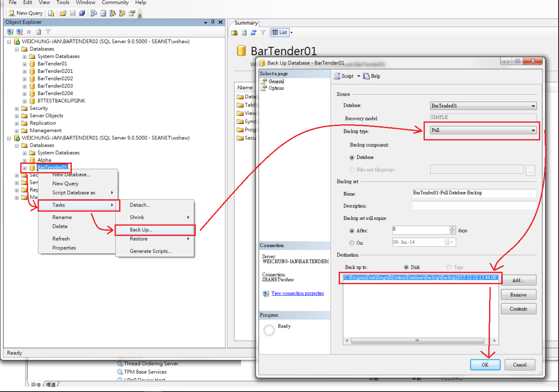Click the Contents button in Back Up dialog
559x392 pixels.
point(518,309)
